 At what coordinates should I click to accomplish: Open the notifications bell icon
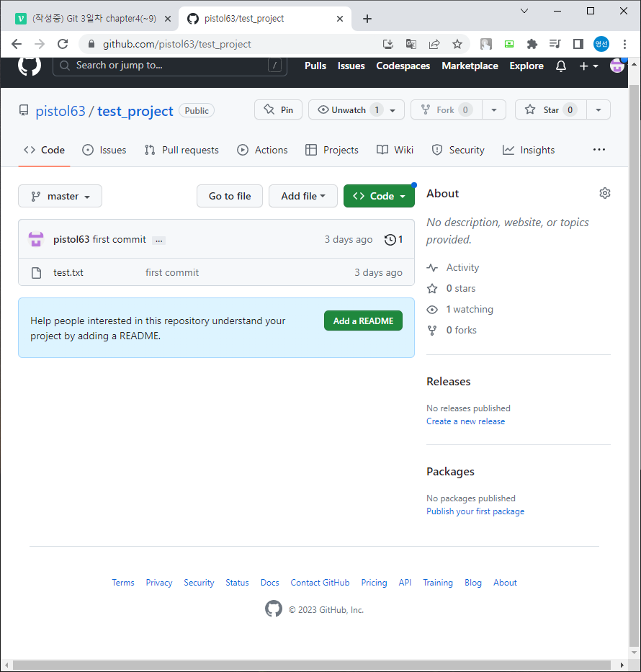[561, 66]
